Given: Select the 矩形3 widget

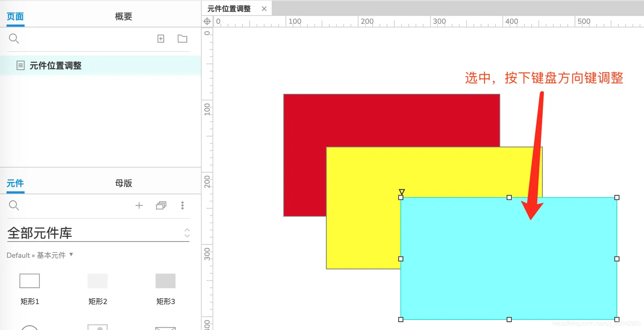Looking at the screenshot, I should click(166, 289).
